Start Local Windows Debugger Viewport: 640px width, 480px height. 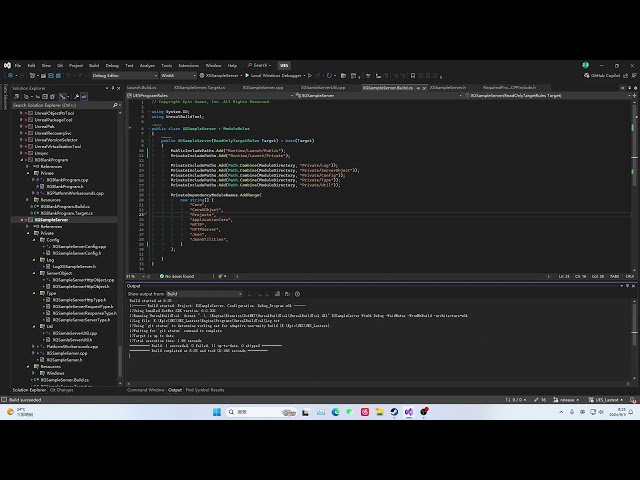[273, 76]
